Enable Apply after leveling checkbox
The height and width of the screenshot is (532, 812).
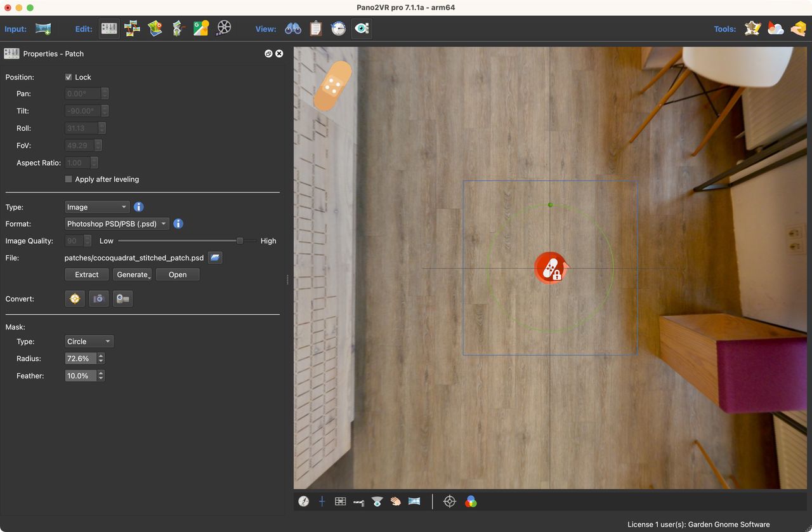69,180
